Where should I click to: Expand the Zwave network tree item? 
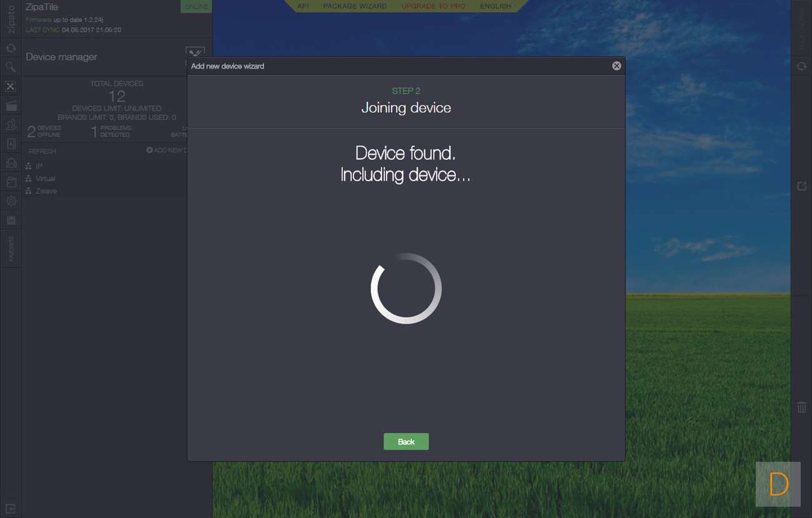(x=41, y=191)
